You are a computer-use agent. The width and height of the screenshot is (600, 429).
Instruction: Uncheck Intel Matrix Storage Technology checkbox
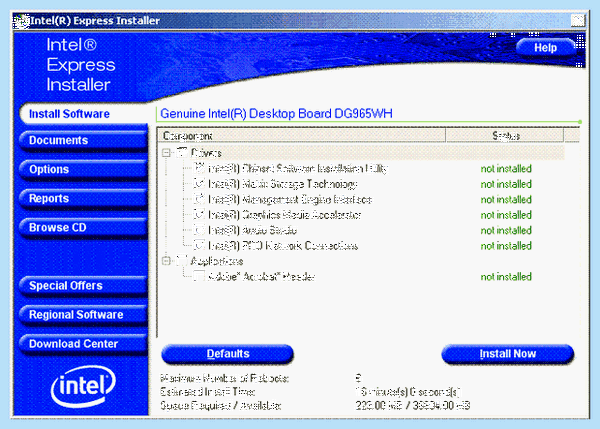[x=199, y=184]
